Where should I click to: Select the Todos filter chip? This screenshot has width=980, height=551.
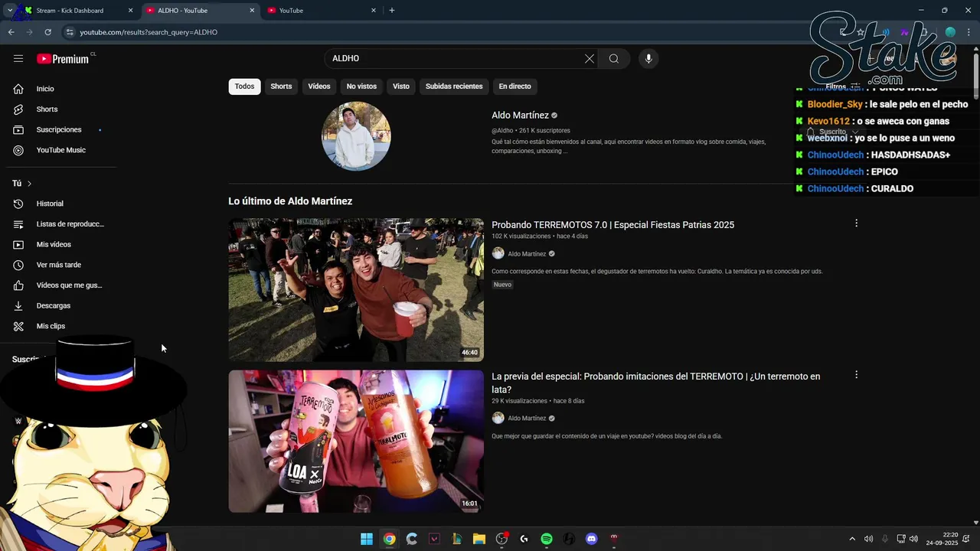click(x=244, y=86)
